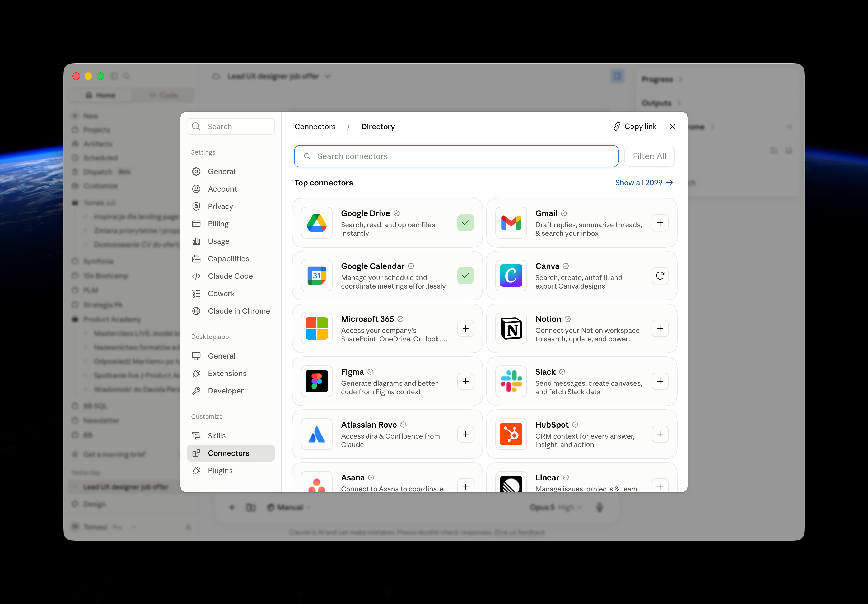The height and width of the screenshot is (604, 868).
Task: Open Artifacts in the background sidebar
Action: click(x=97, y=144)
